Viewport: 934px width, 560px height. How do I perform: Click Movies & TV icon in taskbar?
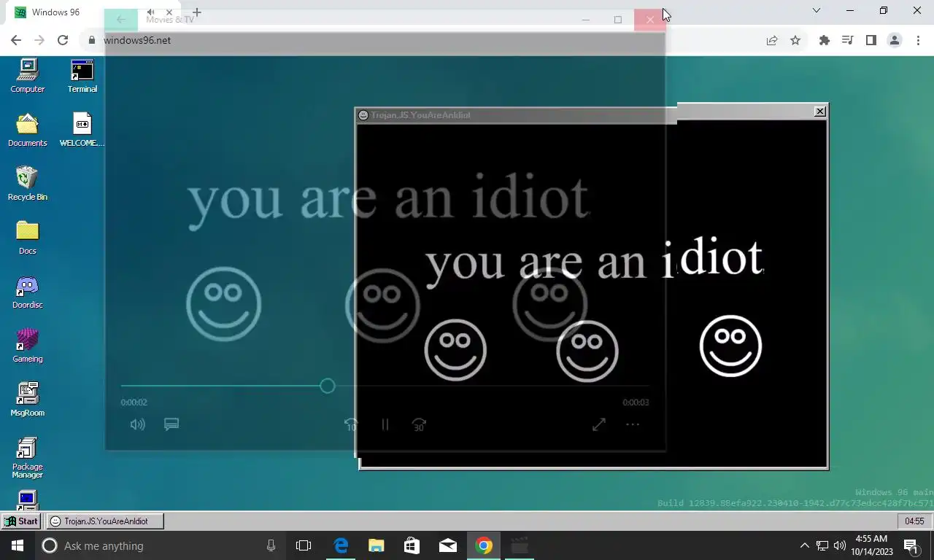coord(520,545)
